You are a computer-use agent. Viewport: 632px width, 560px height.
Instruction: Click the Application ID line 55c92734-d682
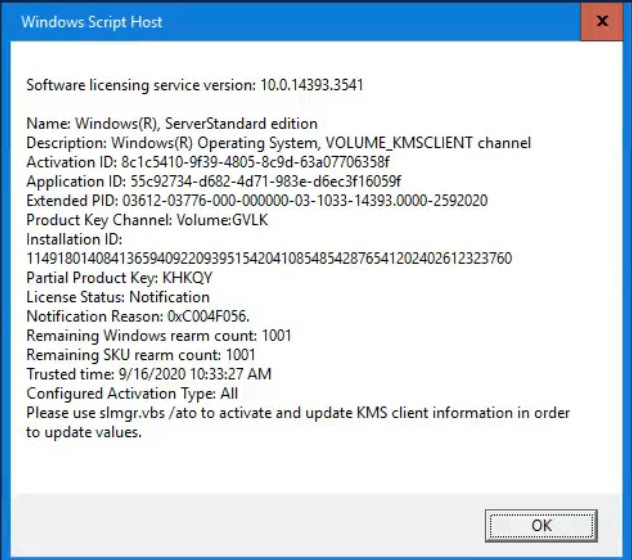(x=214, y=181)
